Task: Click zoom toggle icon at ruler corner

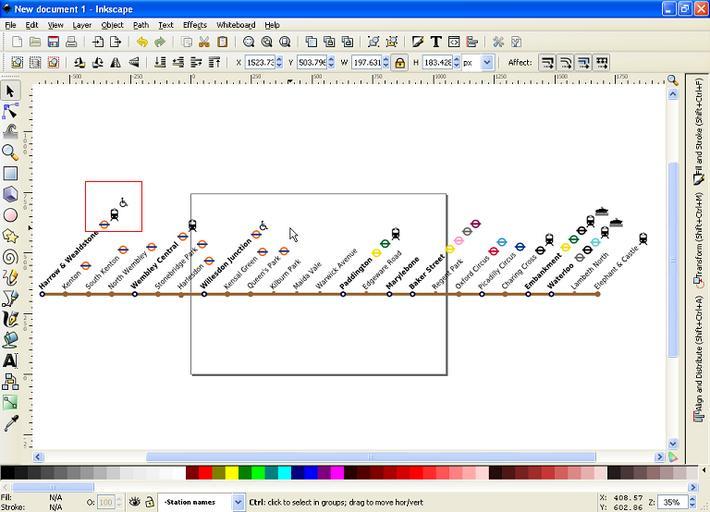Action: point(673,80)
